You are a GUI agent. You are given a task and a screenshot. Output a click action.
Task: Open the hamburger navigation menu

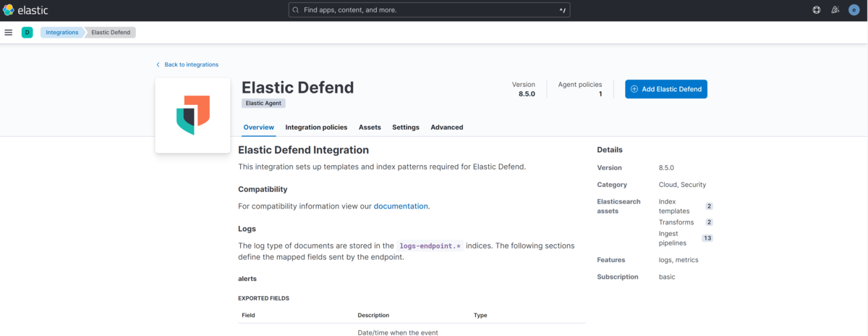pyautogui.click(x=9, y=33)
